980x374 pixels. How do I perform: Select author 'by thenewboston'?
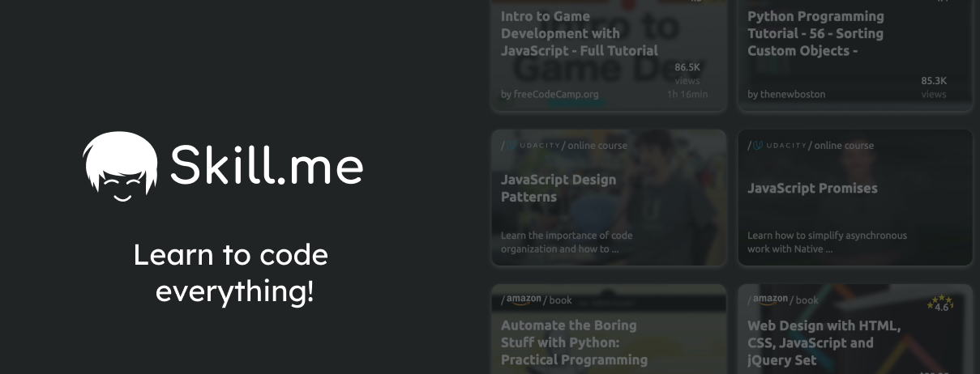pos(786,94)
